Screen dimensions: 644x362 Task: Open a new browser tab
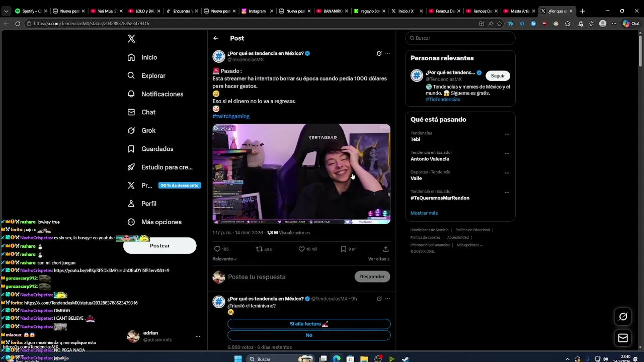(x=582, y=11)
